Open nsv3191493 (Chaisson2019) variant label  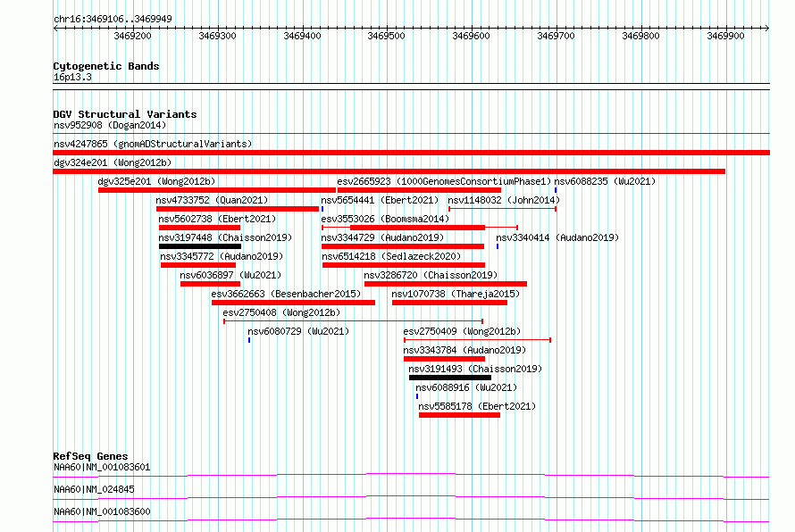(475, 369)
